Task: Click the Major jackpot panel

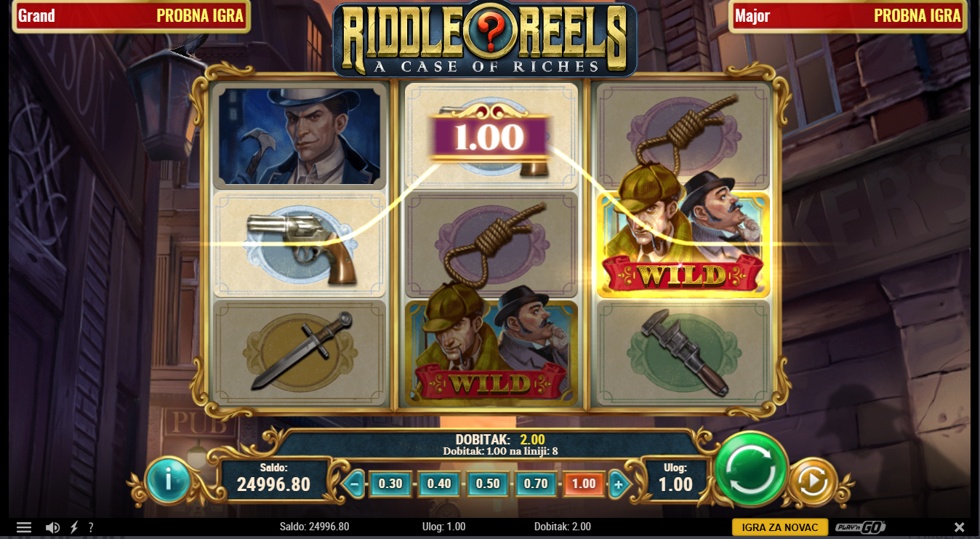Action: click(x=848, y=16)
